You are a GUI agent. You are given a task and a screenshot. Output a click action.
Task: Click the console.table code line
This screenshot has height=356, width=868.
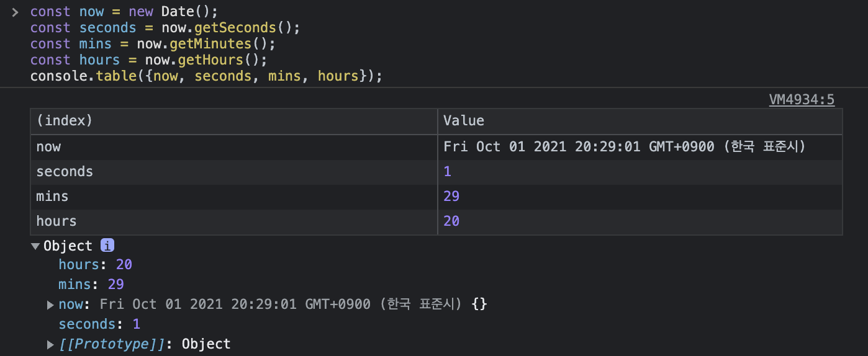(206, 76)
